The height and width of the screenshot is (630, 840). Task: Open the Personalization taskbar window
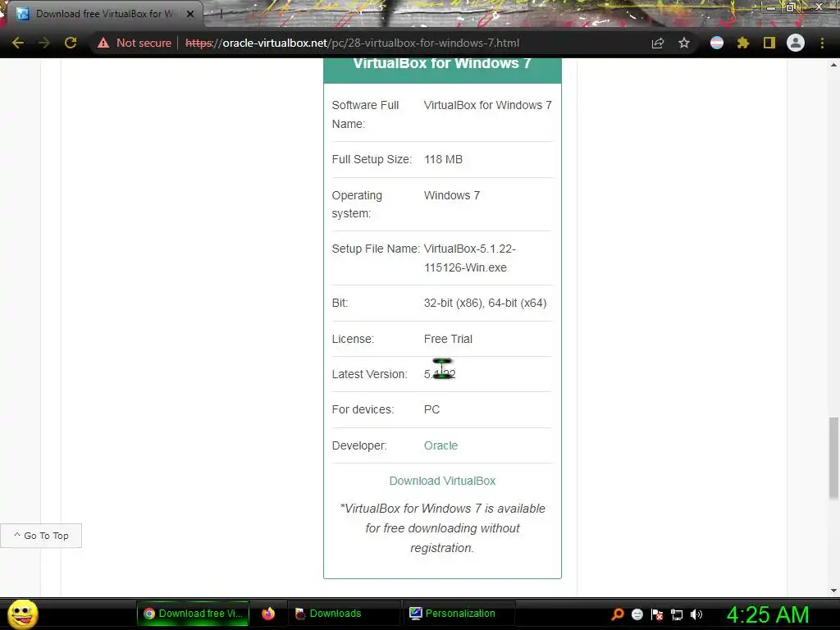459,614
